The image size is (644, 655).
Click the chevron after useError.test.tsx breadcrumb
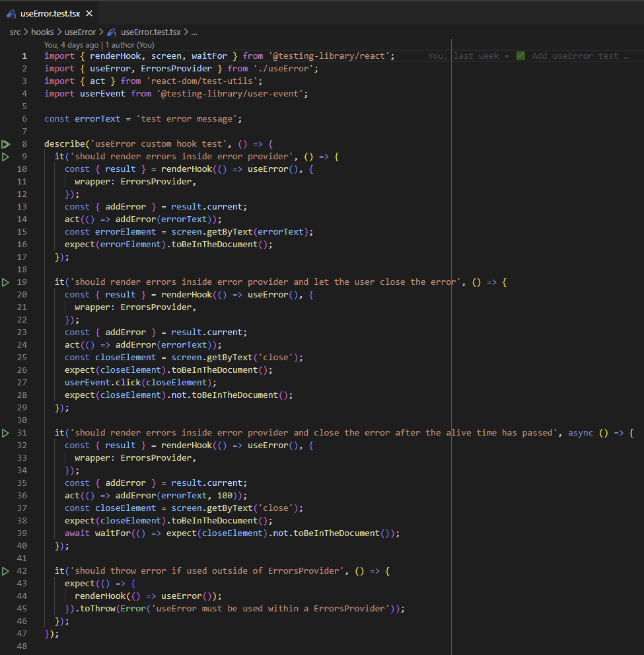tap(186, 32)
